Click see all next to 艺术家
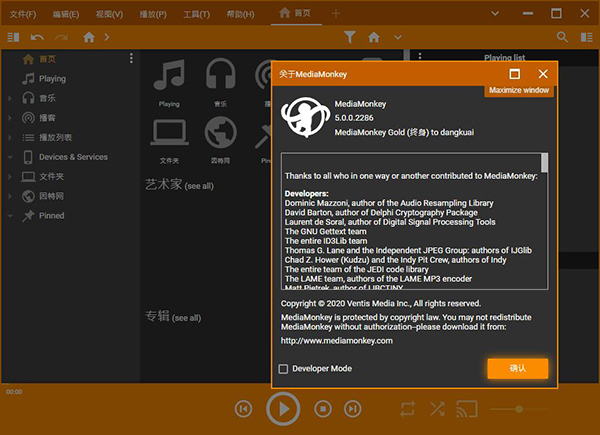The image size is (600, 435). [199, 186]
